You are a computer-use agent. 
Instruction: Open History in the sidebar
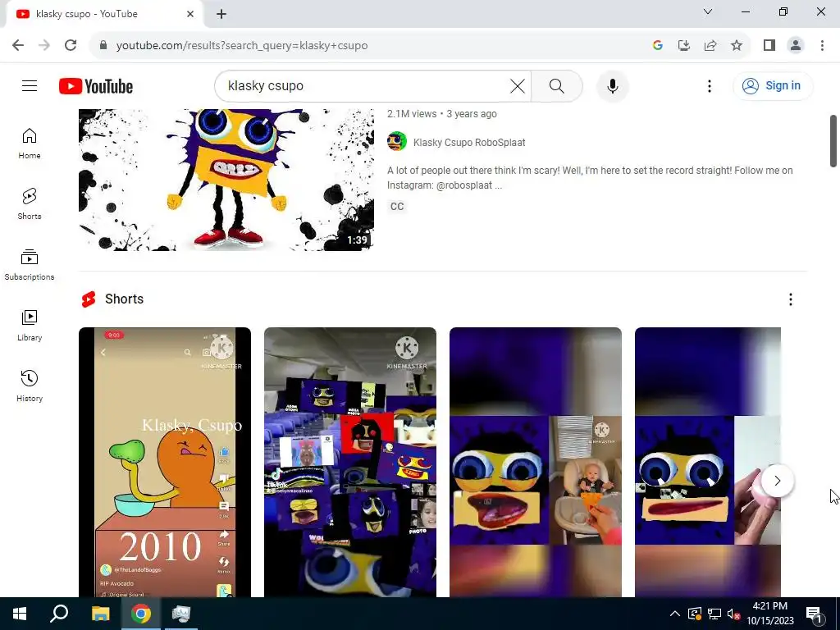[30, 386]
